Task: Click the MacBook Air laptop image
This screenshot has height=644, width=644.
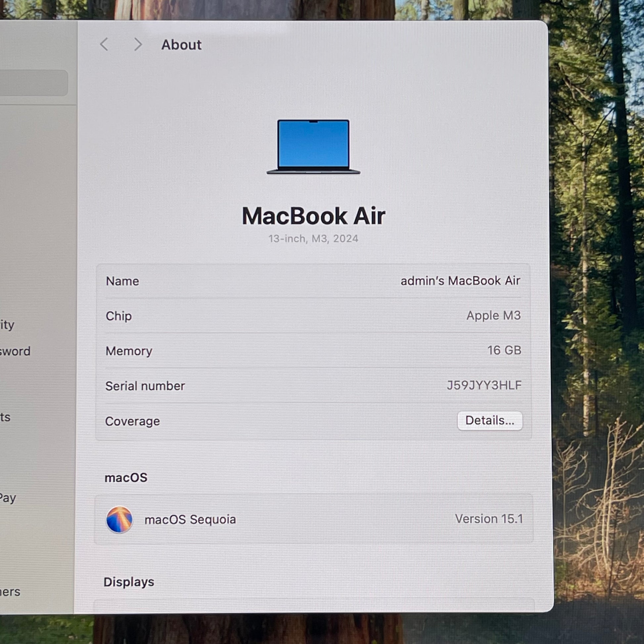Action: (313, 147)
